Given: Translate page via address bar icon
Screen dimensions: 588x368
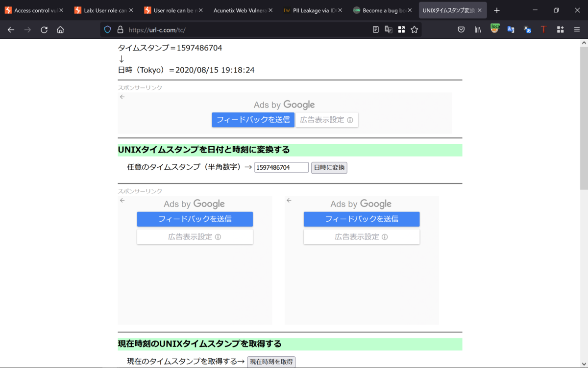Looking at the screenshot, I should point(389,29).
